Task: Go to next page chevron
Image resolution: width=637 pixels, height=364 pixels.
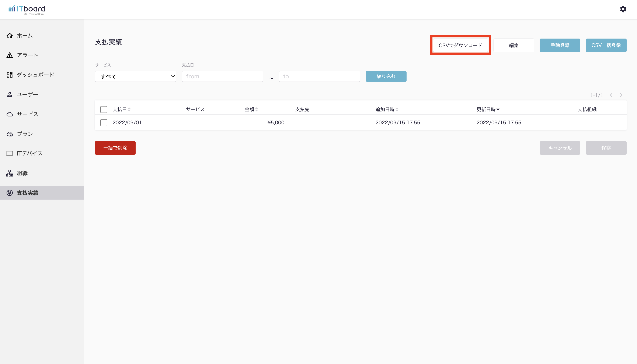Action: [621, 95]
